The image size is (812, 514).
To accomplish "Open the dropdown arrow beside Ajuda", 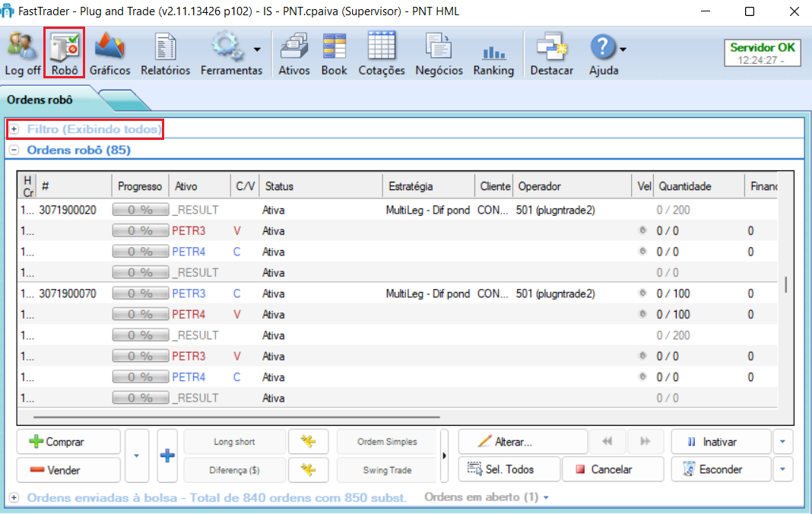I will tap(623, 49).
